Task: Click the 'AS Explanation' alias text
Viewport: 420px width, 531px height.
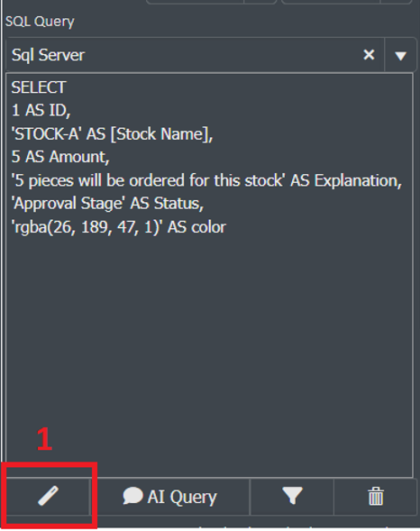Action: click(344, 180)
